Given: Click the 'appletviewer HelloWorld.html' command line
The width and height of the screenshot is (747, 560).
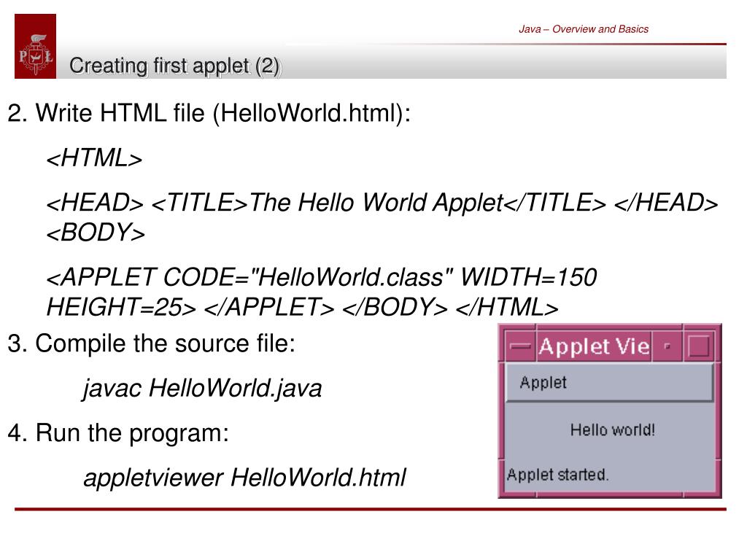Looking at the screenshot, I should [x=244, y=478].
